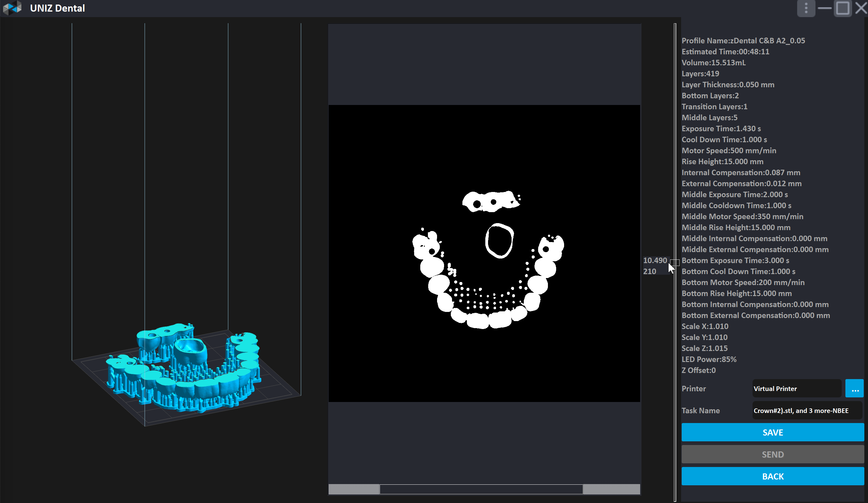868x503 pixels.
Task: Click the 'Task Name' label
Action: (x=701, y=411)
